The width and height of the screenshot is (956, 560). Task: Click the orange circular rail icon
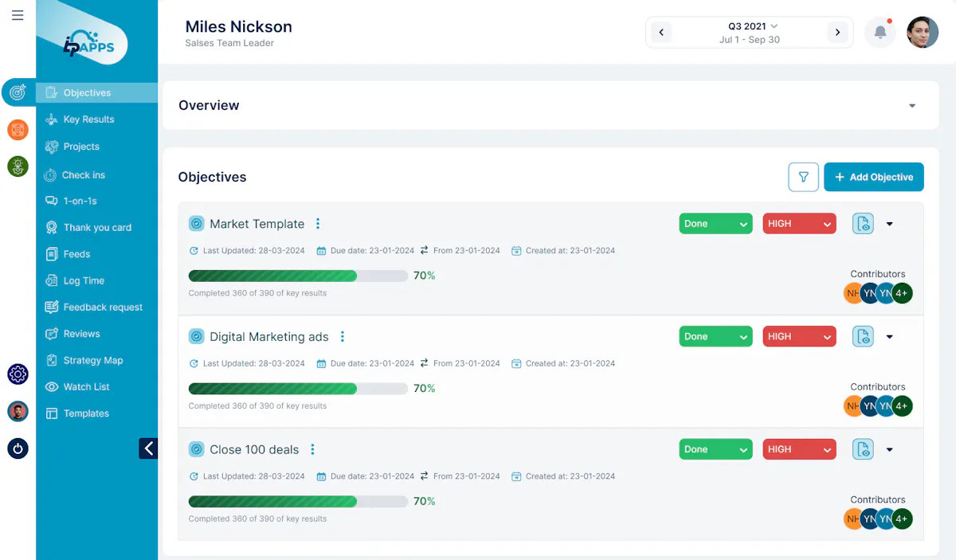pos(18,129)
